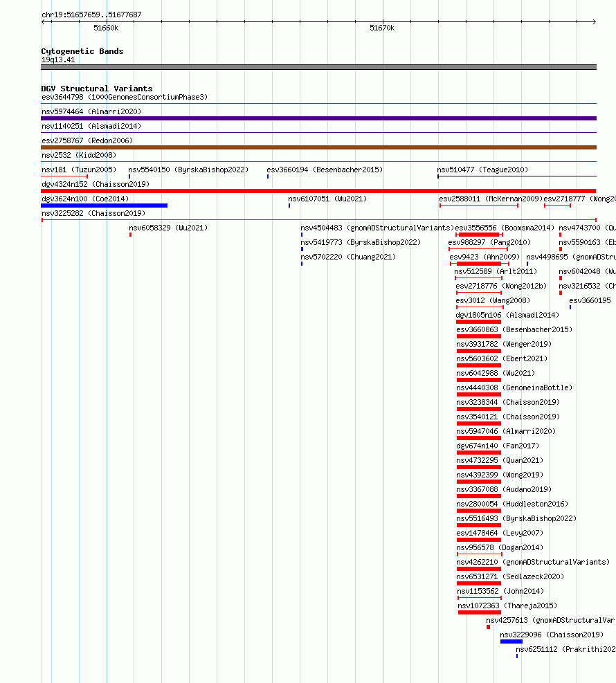Click the nsv5419773 (ByrskaBishop2022) variant label

click(361, 243)
